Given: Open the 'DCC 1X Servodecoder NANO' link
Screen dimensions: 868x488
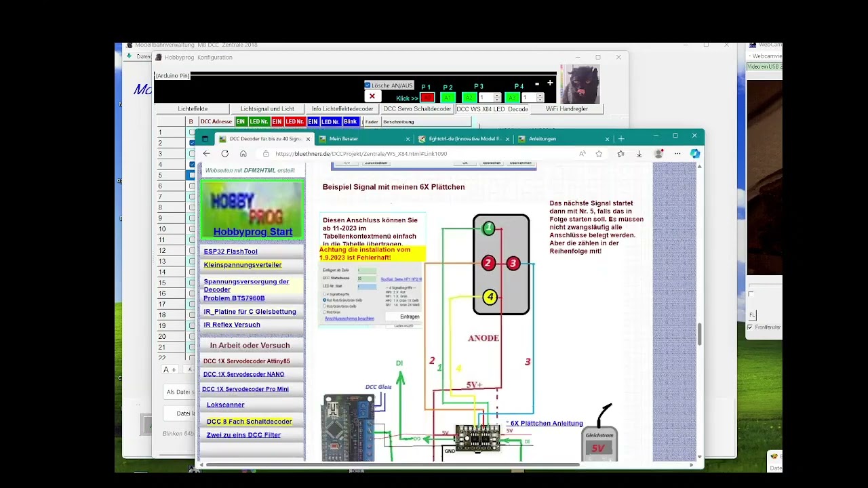Looking at the screenshot, I should (x=244, y=374).
